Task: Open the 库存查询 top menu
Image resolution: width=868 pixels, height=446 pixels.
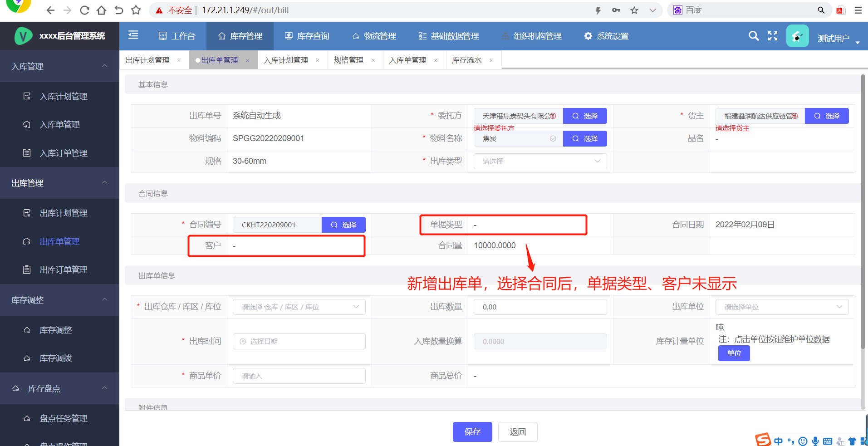Action: click(307, 36)
